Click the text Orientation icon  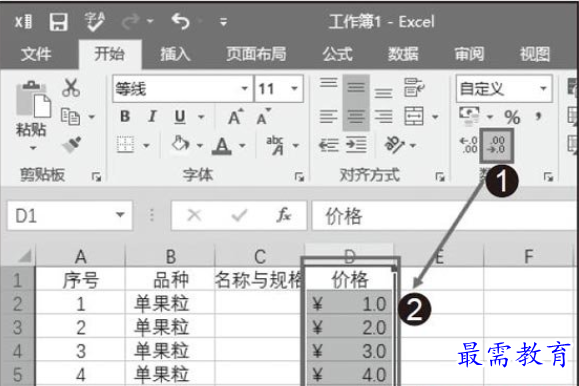pos(395,145)
